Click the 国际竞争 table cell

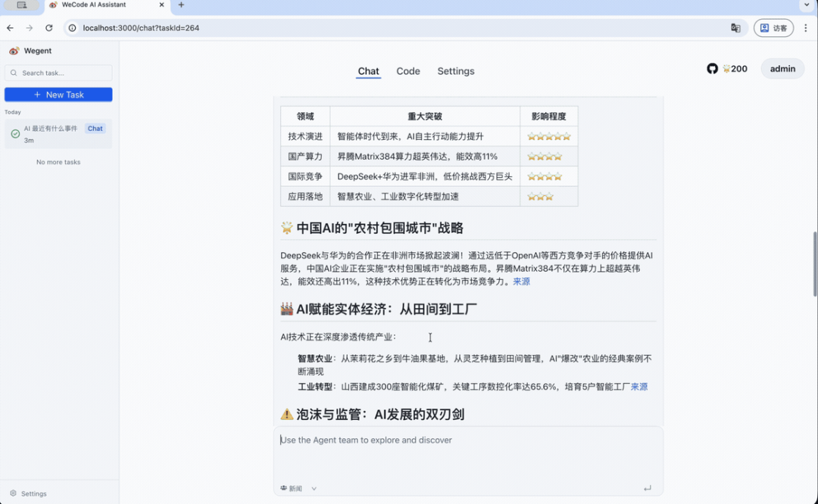coord(305,176)
